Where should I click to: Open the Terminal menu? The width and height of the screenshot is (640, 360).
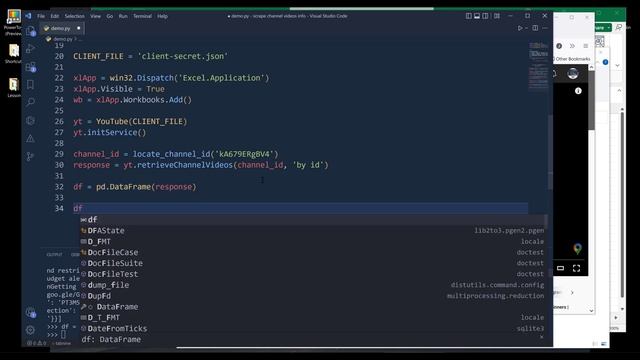point(142,16)
